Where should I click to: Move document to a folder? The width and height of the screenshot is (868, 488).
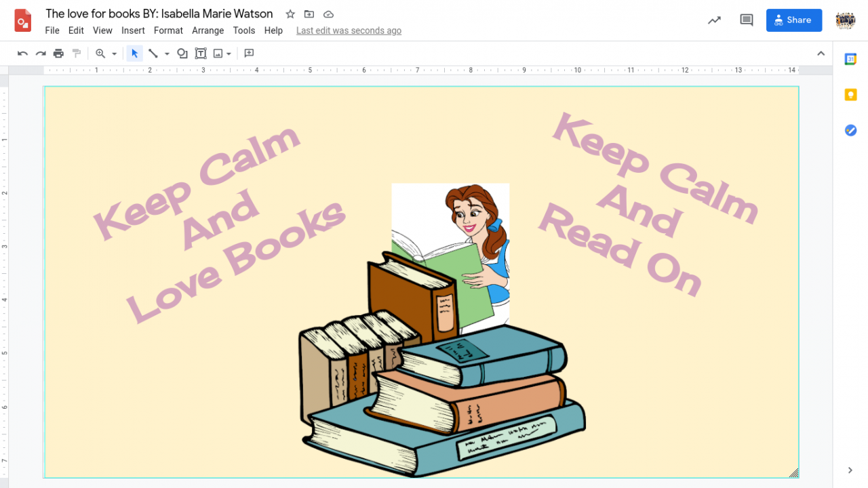(309, 14)
